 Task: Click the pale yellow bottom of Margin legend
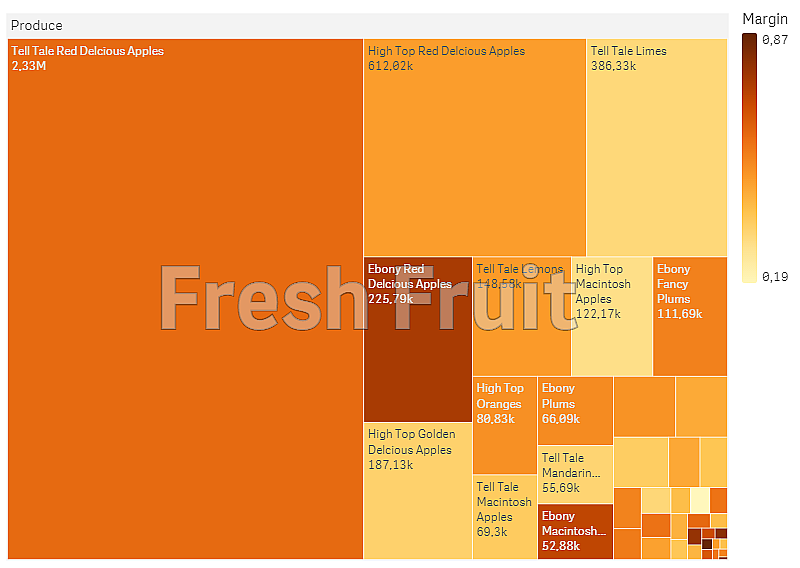pyautogui.click(x=750, y=275)
